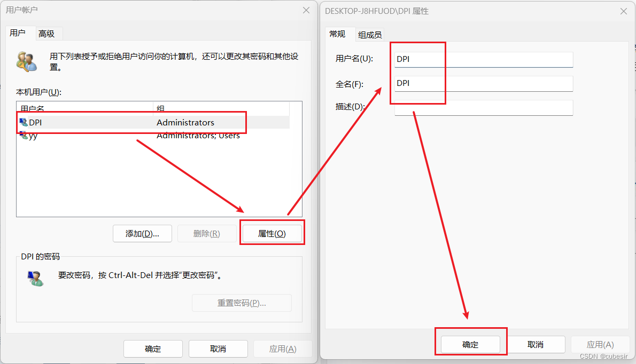This screenshot has height=364, width=636.
Task: Click the 添加(D)... button
Action: tap(142, 234)
